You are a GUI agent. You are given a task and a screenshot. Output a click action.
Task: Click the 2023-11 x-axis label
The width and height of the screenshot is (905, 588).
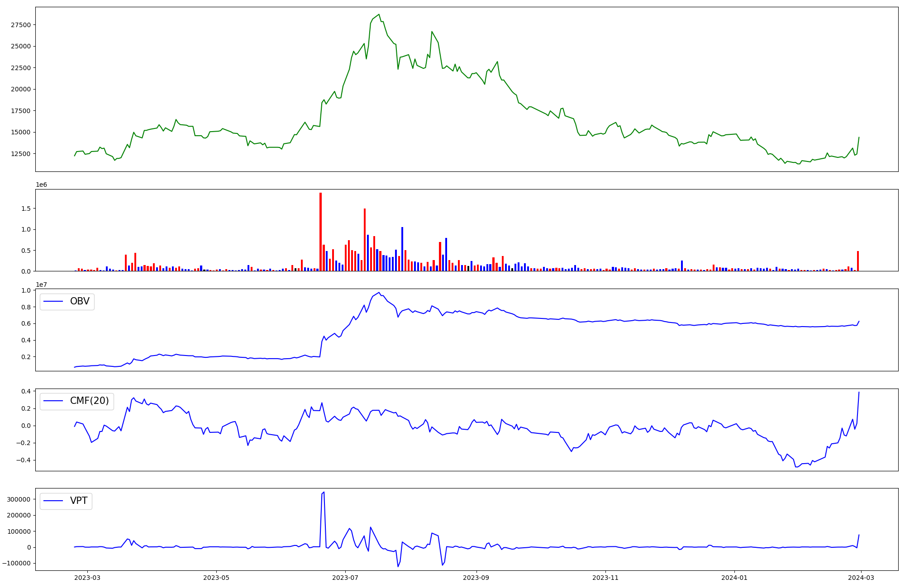tap(605, 578)
